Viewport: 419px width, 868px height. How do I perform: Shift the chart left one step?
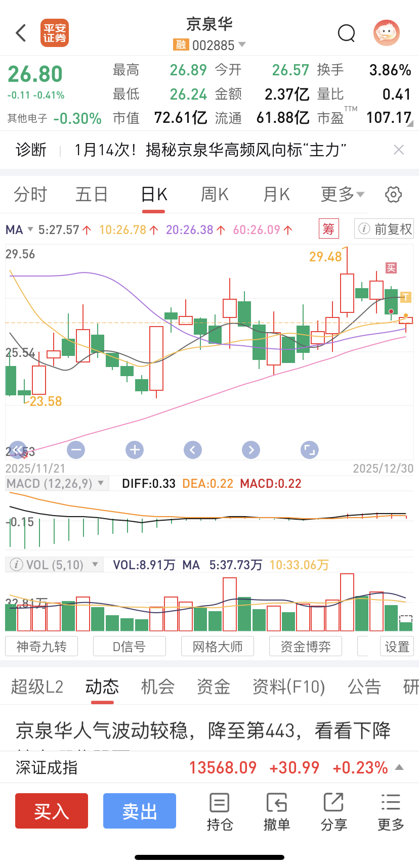tap(193, 449)
